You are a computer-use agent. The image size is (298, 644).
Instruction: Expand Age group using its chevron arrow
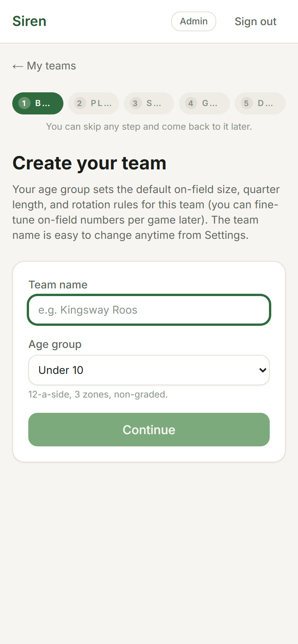click(x=262, y=370)
